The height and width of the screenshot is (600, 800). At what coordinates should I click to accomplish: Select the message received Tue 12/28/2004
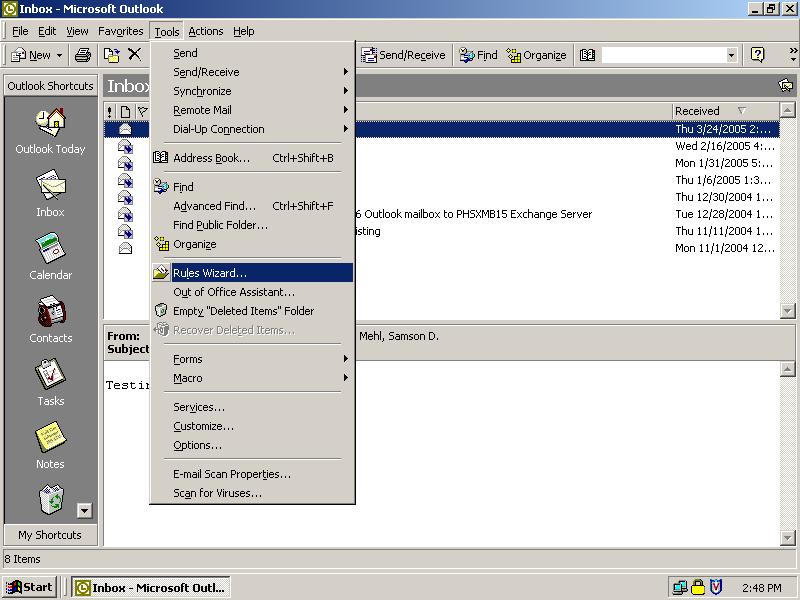(441, 214)
